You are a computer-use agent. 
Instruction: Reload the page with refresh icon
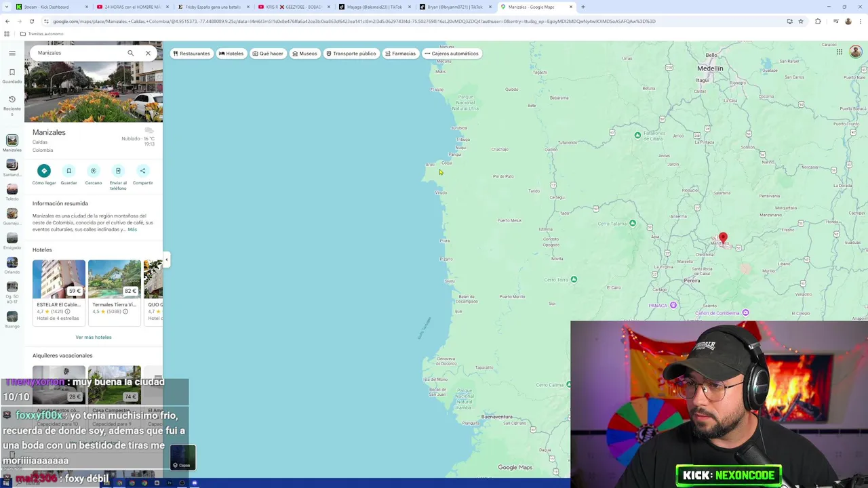[31, 21]
